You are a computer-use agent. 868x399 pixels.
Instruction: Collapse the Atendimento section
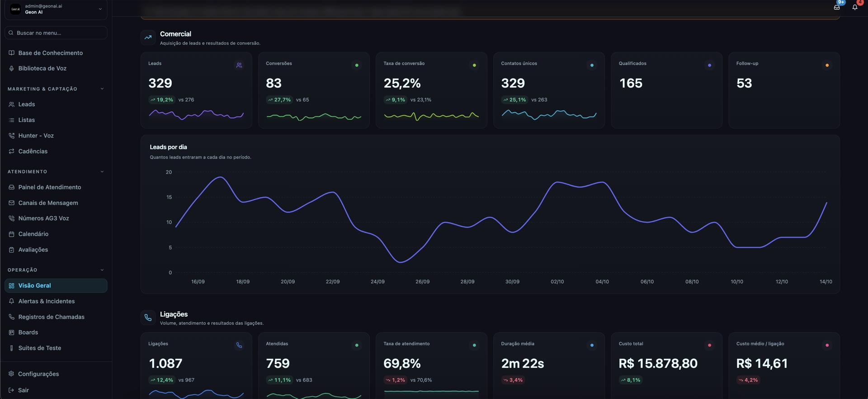pos(102,171)
